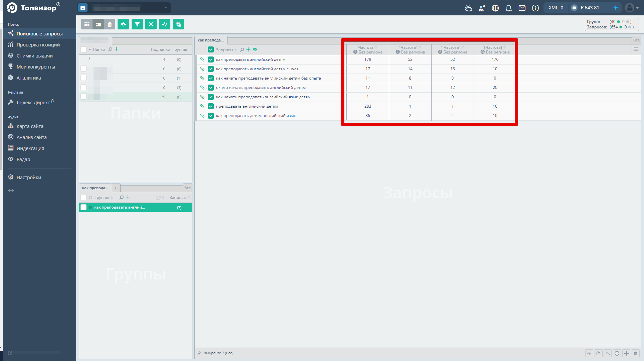The height and width of the screenshot is (361, 644).
Task: Expand the user account avatar menu
Action: point(632,8)
